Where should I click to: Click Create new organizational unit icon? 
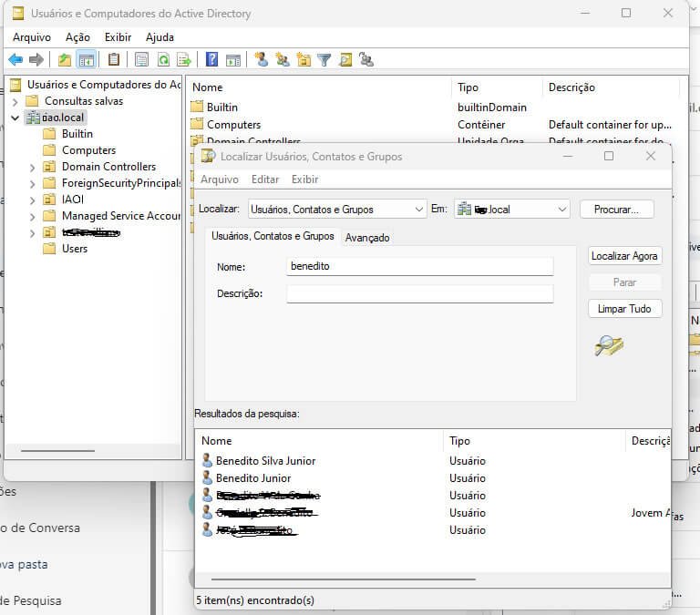304,59
